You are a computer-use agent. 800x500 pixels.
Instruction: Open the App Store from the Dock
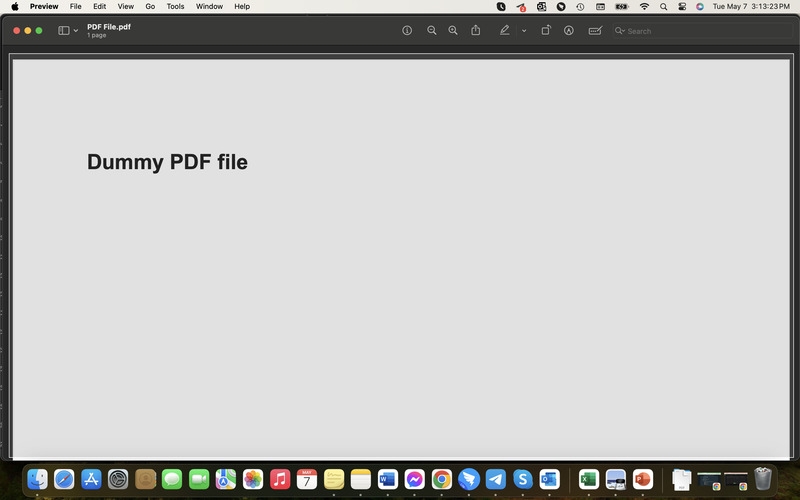point(91,480)
